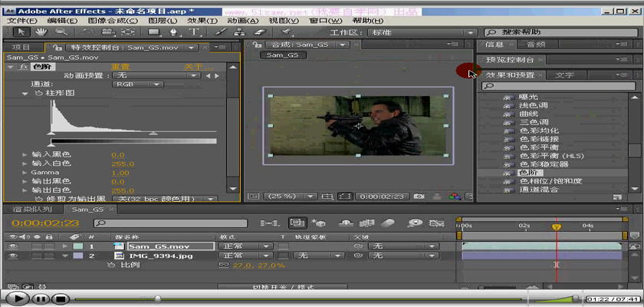The width and height of the screenshot is (644, 307).
Task: Toggle lock on the composition viewer panel
Action: [x=258, y=45]
